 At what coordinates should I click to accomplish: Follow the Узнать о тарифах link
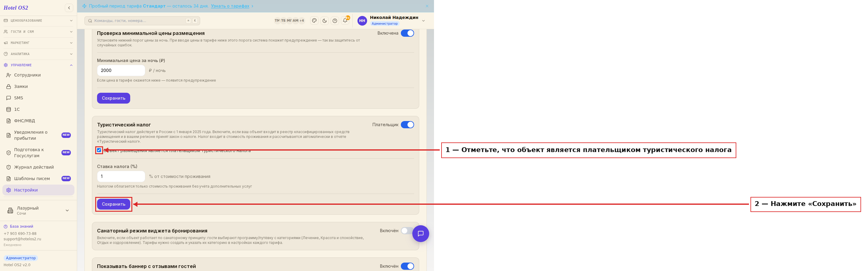pos(230,6)
